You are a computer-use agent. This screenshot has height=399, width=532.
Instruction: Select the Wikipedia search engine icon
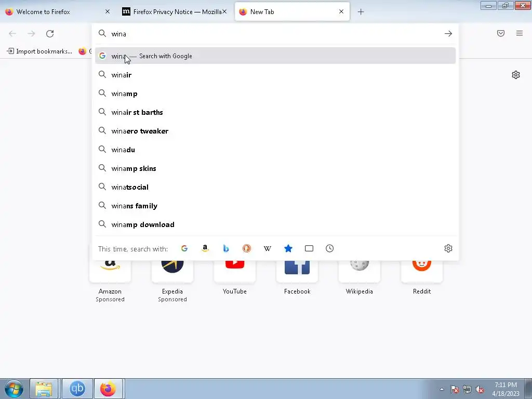coord(268,248)
